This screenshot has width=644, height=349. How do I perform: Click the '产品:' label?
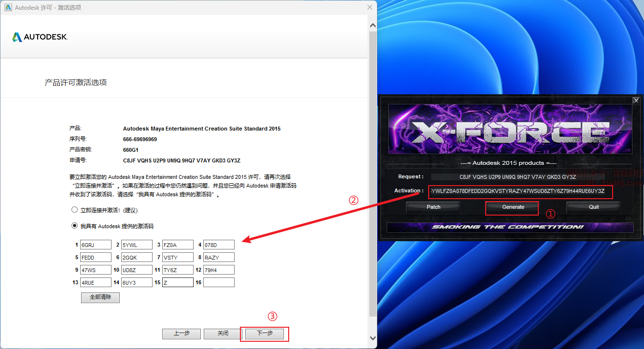click(x=76, y=129)
